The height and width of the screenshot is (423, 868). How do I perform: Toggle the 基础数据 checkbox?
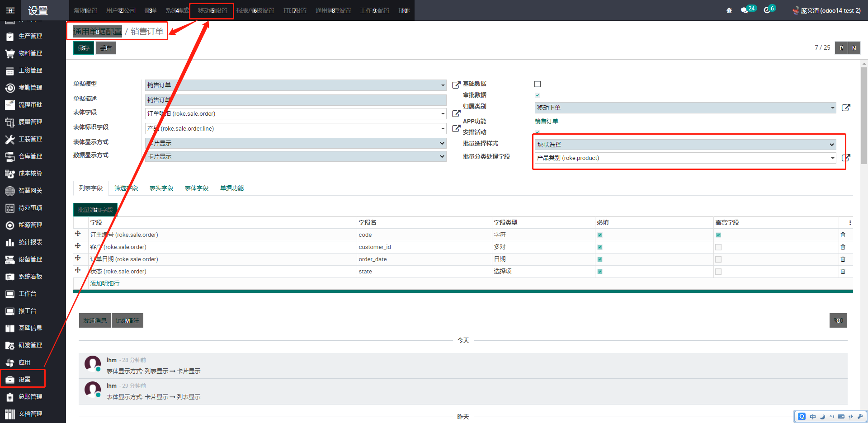538,84
